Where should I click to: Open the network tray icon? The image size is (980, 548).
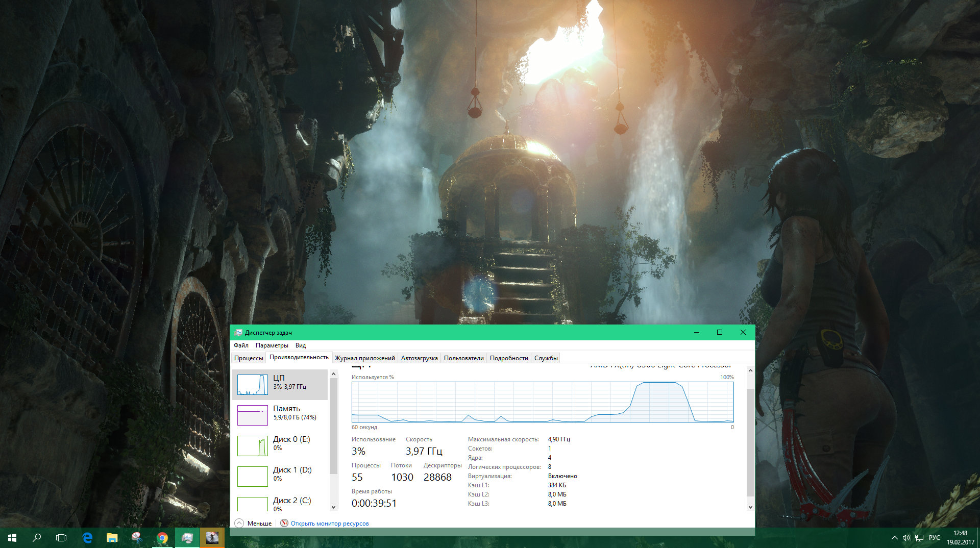pyautogui.click(x=919, y=538)
